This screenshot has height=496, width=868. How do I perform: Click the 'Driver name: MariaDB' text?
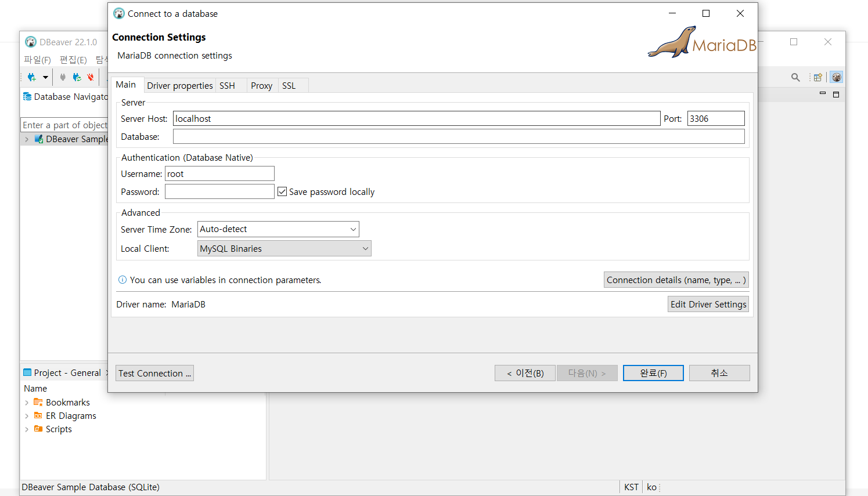coord(161,304)
